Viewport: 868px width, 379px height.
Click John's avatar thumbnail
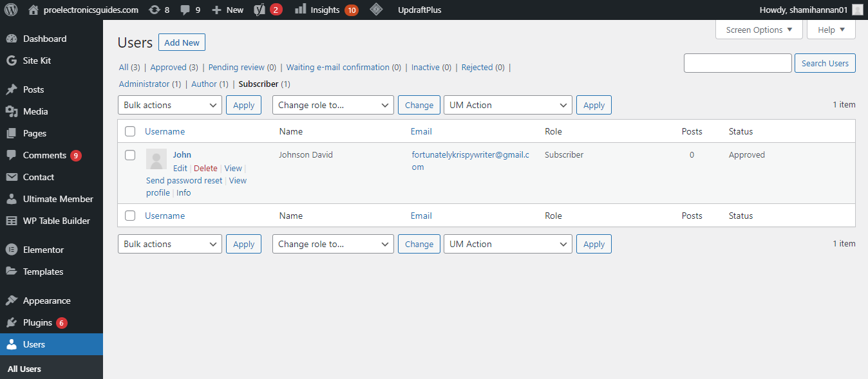(156, 159)
